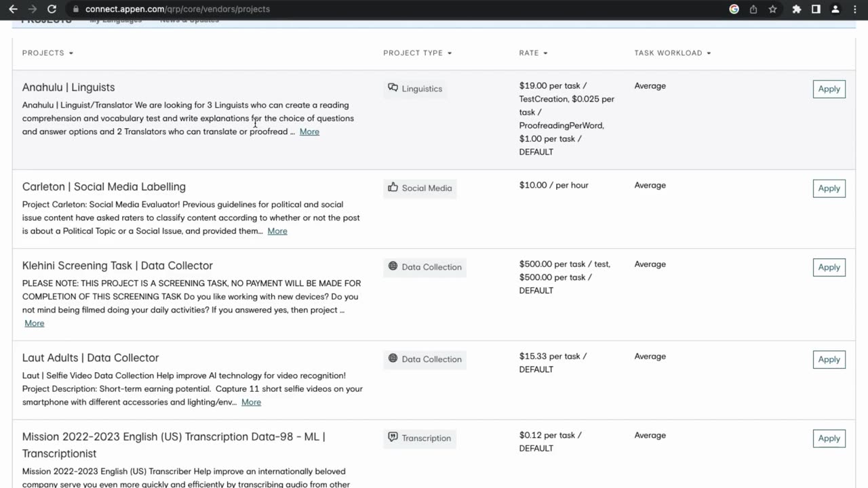Open the Mission 2022-2023 English Transcription title

point(174,445)
